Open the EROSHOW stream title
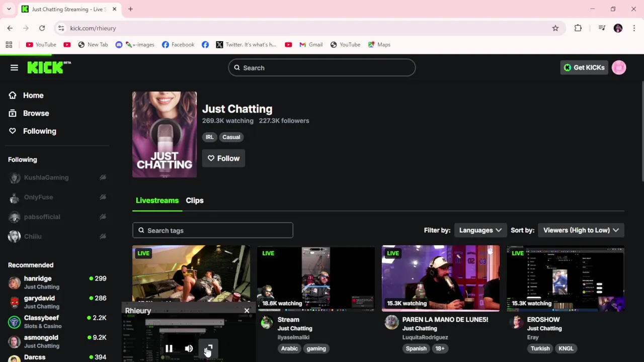This screenshot has width=644, height=362. click(x=543, y=320)
